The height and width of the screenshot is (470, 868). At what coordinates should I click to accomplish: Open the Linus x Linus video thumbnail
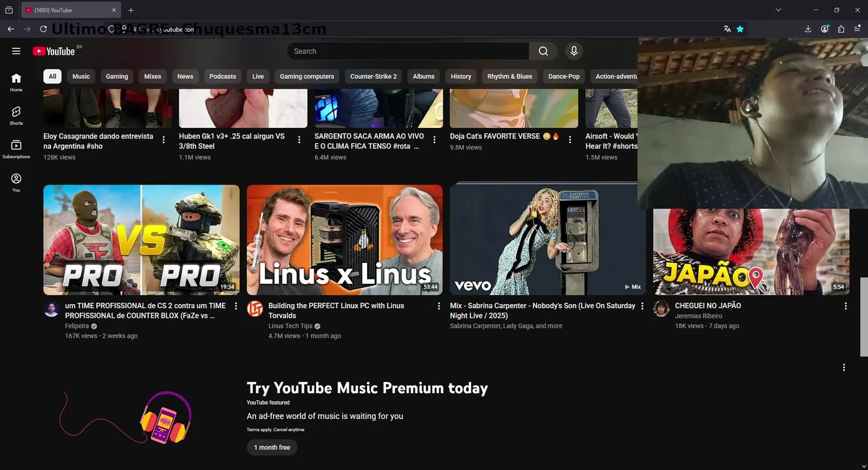click(x=345, y=240)
